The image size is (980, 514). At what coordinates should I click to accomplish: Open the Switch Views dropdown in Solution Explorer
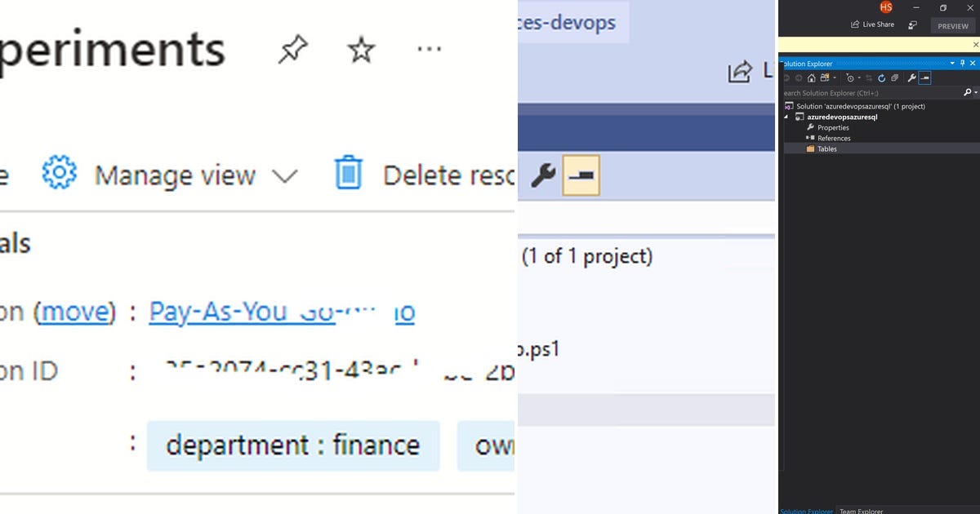point(835,78)
